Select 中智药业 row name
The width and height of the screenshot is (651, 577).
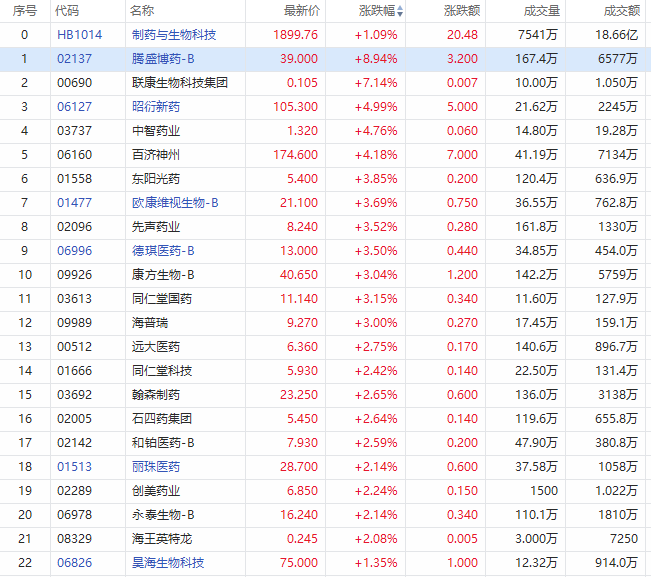[x=156, y=131]
